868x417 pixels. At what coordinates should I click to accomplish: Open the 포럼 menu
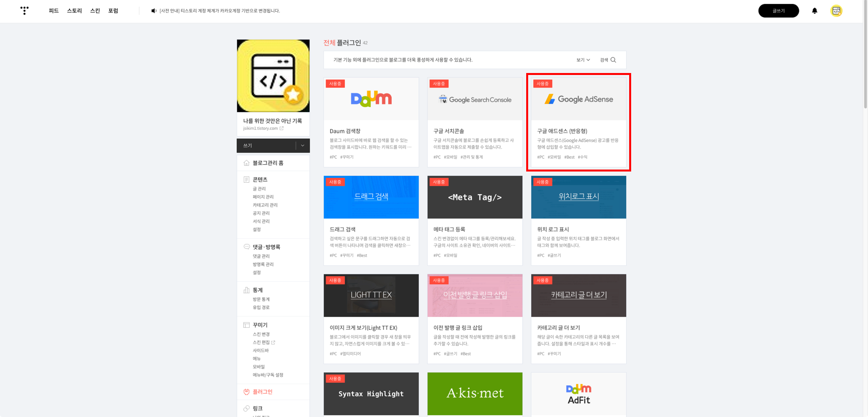pos(113,11)
